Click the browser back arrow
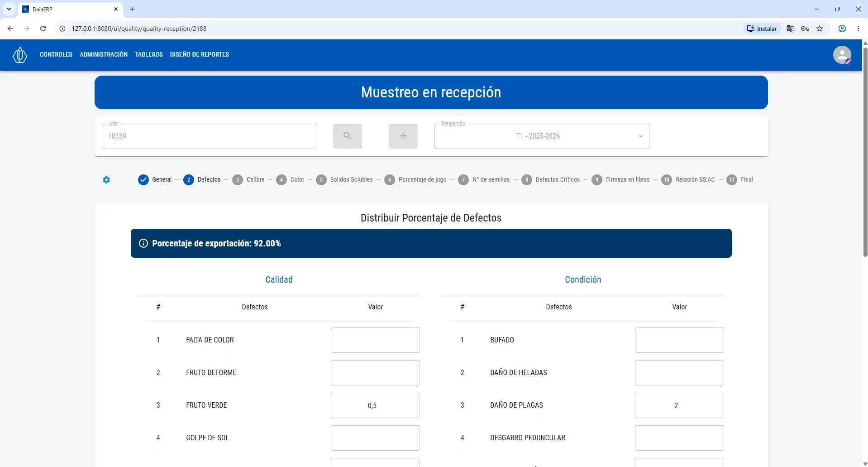This screenshot has height=467, width=868. 10,29
